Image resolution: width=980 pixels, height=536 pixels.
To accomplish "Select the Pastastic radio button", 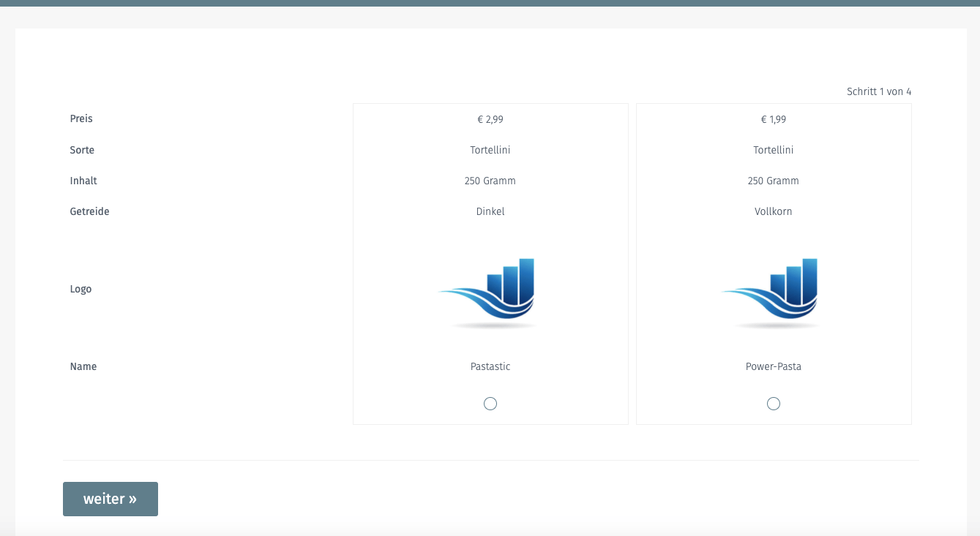I will click(x=490, y=404).
